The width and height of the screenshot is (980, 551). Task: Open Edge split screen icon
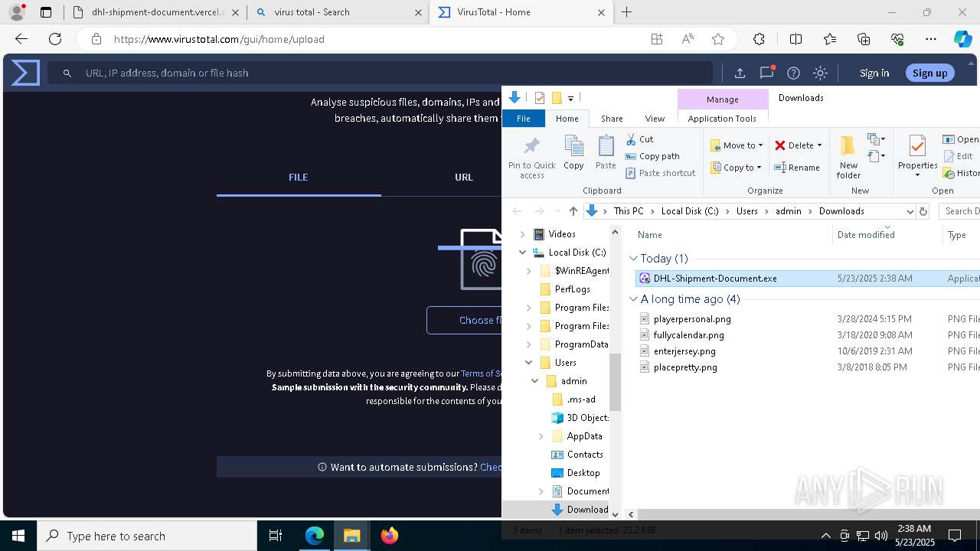point(795,39)
